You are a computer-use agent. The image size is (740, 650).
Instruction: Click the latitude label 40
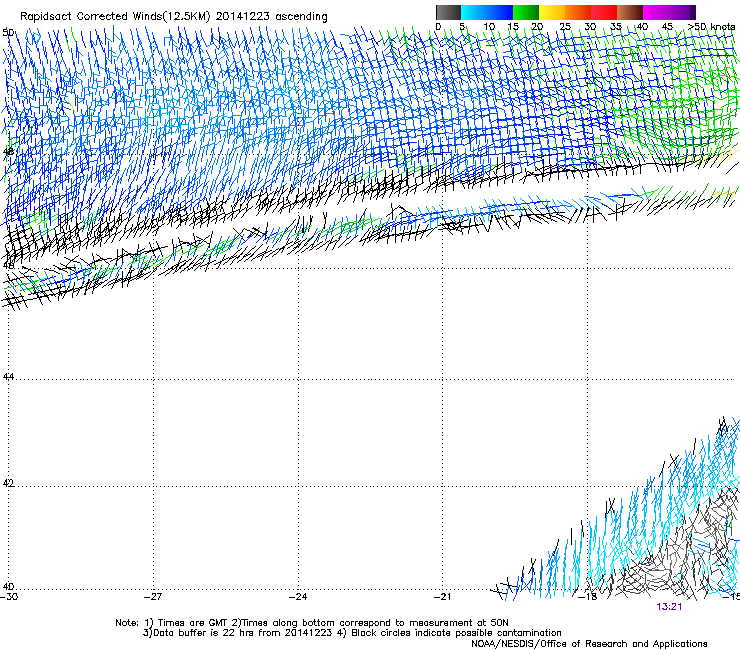click(8, 586)
